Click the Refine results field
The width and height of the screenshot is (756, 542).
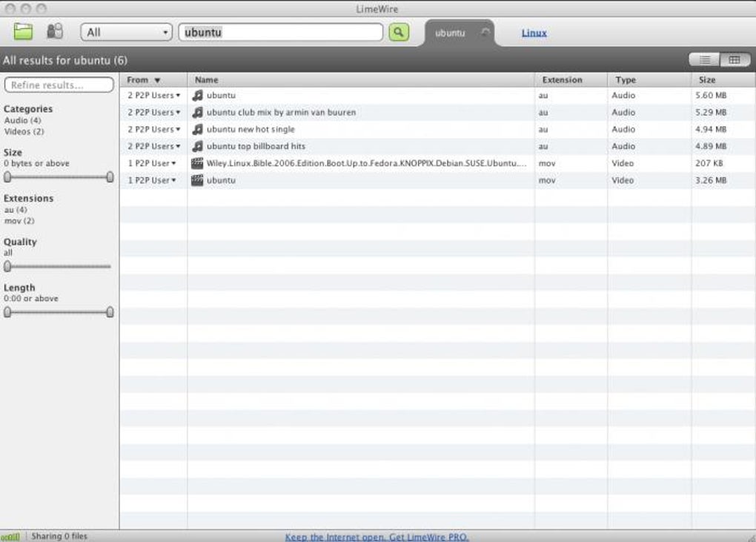click(x=59, y=85)
